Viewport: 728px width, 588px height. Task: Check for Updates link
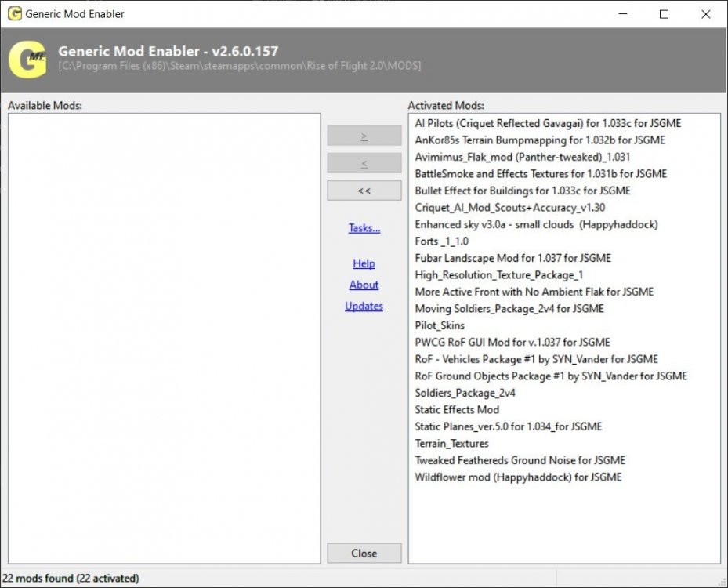364,306
